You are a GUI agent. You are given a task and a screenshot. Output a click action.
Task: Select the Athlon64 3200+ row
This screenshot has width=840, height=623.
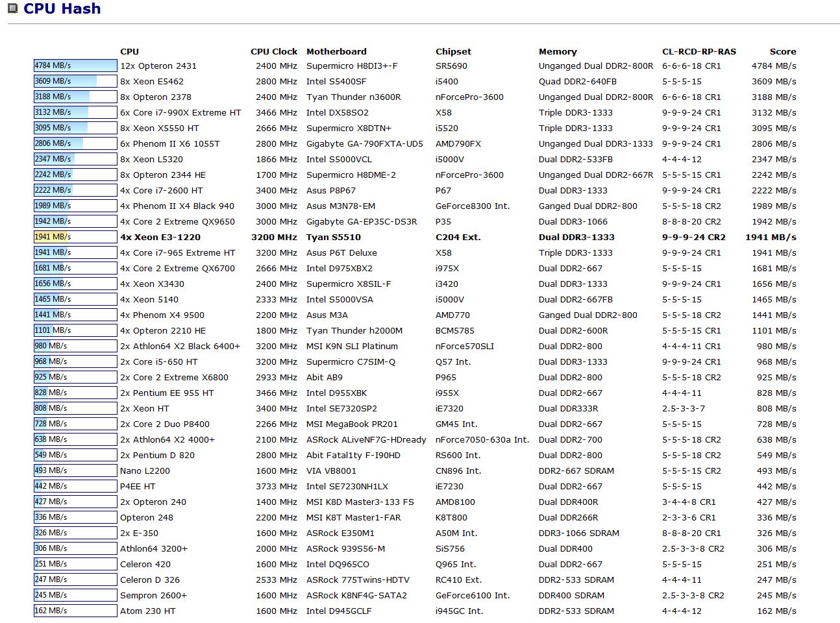(415, 548)
